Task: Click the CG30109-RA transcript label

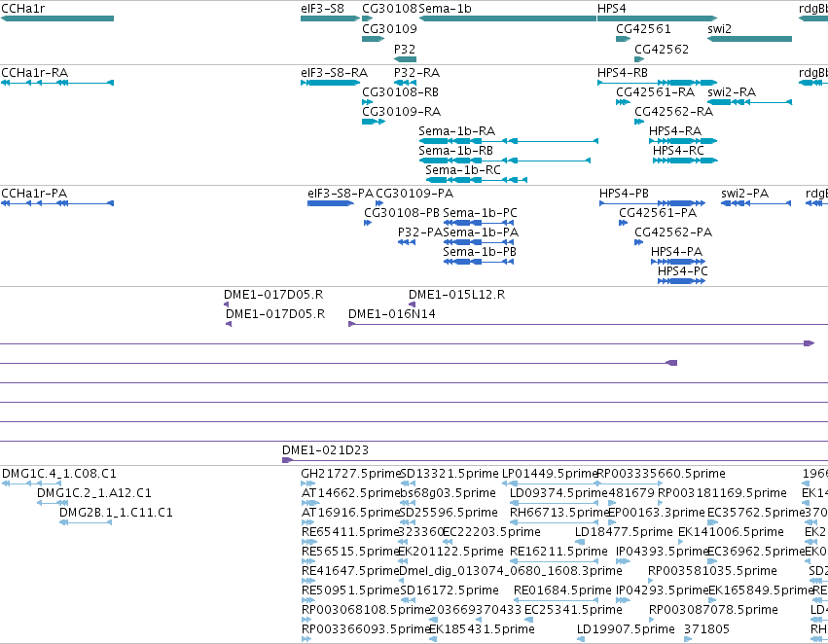Action: tap(401, 112)
